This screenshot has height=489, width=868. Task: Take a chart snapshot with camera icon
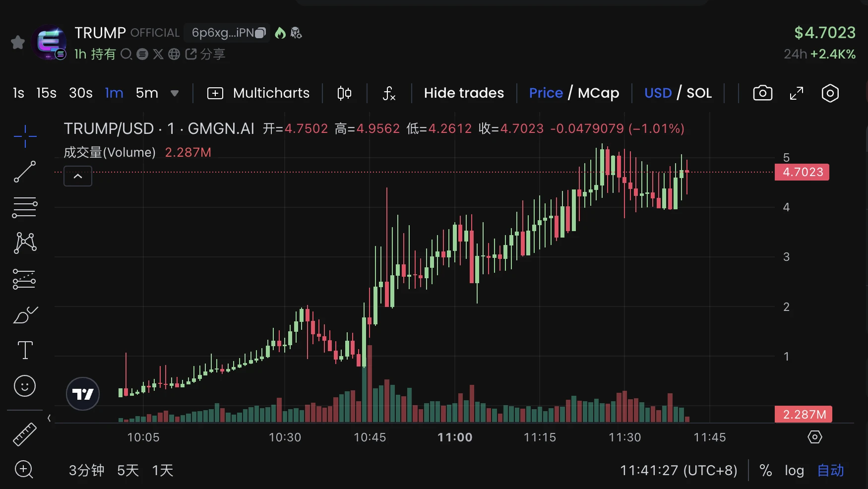point(762,93)
